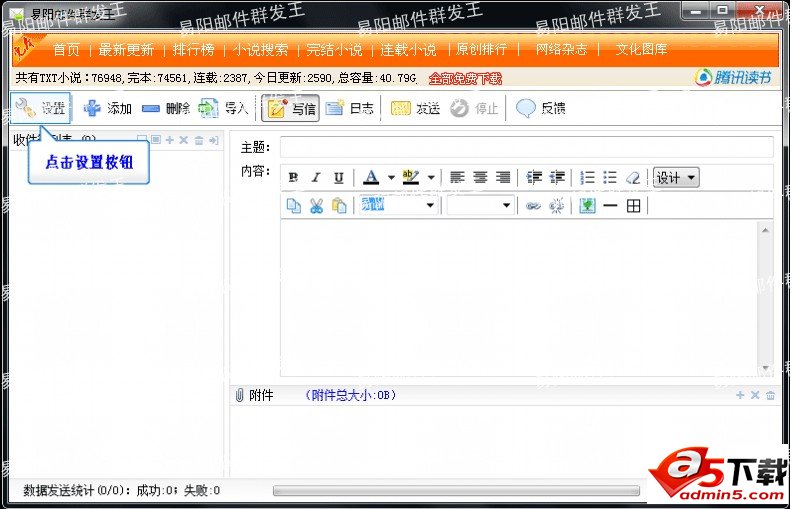Click the X icon in recipient list header

pos(184,140)
